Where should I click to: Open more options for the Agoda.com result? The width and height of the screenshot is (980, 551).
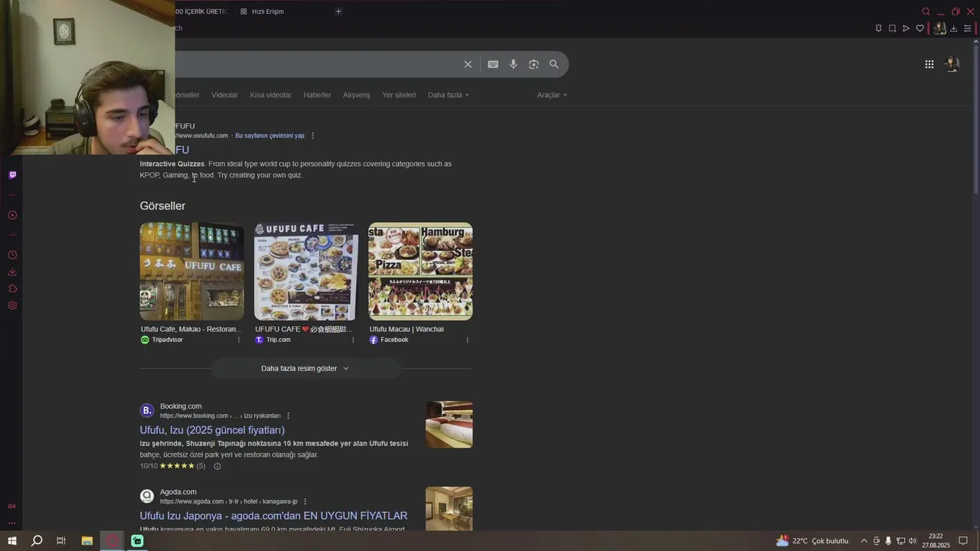(x=305, y=501)
